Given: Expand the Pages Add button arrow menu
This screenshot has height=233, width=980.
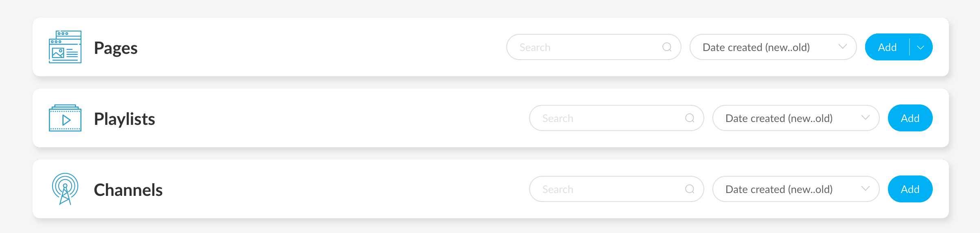Looking at the screenshot, I should [921, 47].
